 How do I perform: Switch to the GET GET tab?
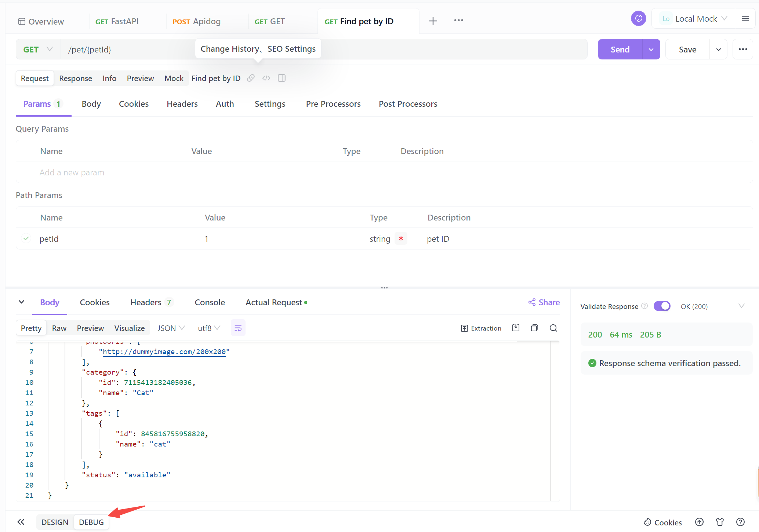[x=270, y=22]
